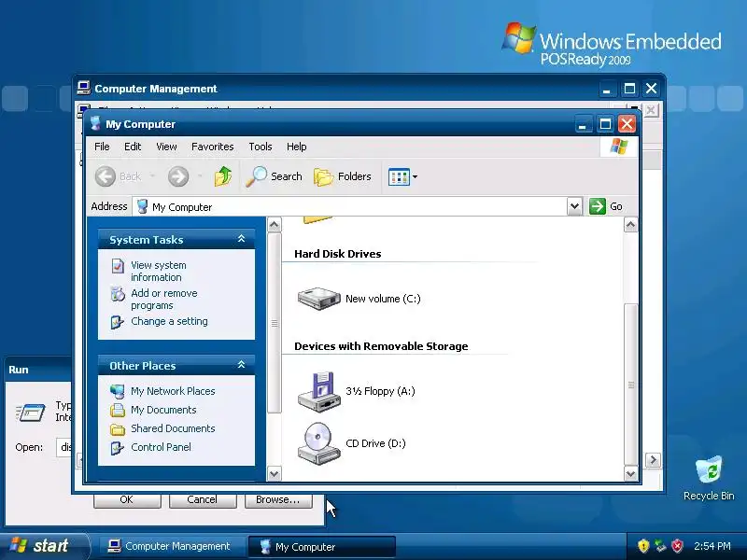
Task: Click the yellow security shield tray icon
Action: click(x=643, y=545)
